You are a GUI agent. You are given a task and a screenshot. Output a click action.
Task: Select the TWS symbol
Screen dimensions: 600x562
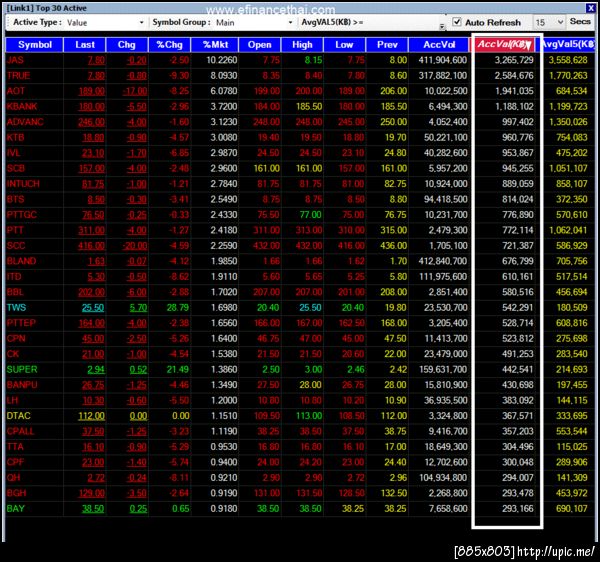click(16, 308)
